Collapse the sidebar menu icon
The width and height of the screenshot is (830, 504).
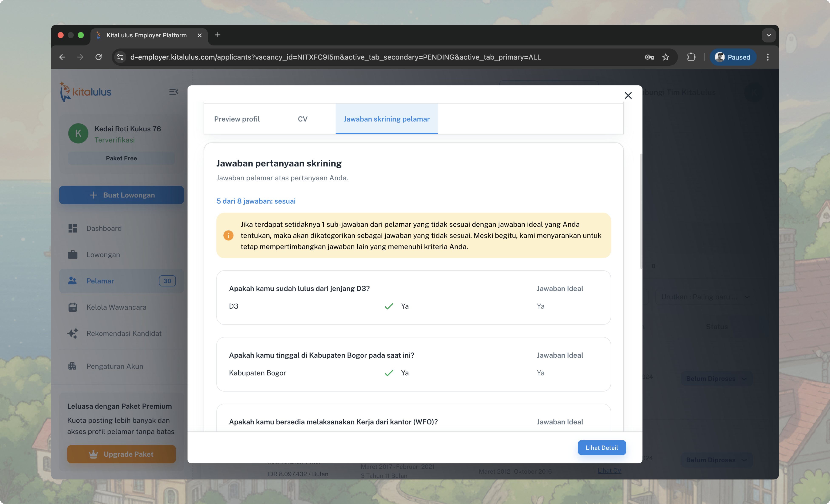(173, 92)
